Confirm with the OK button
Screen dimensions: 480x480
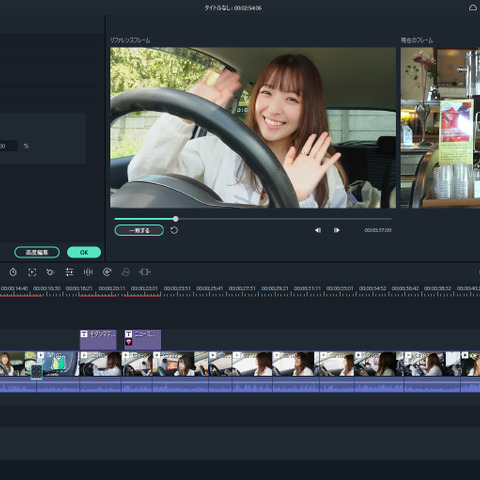[x=84, y=252]
